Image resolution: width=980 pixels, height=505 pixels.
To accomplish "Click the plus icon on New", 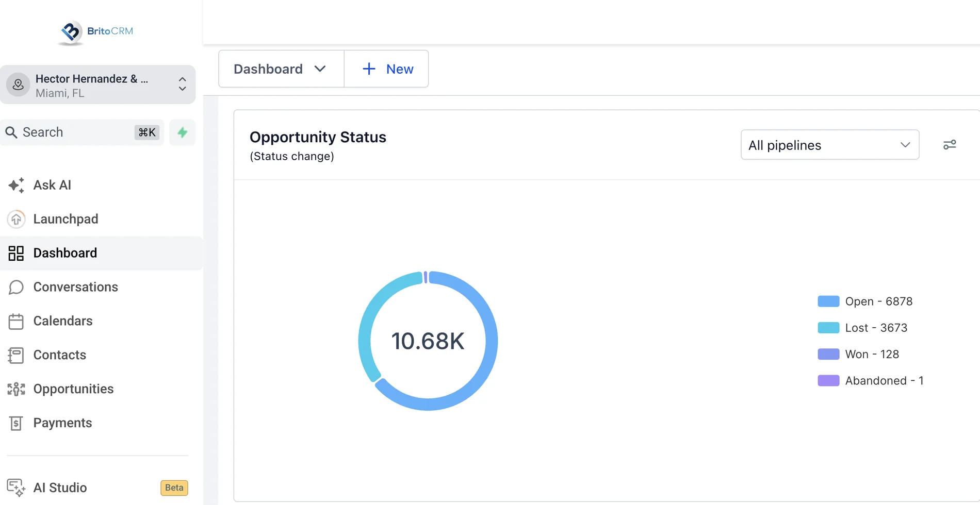I will coord(369,69).
